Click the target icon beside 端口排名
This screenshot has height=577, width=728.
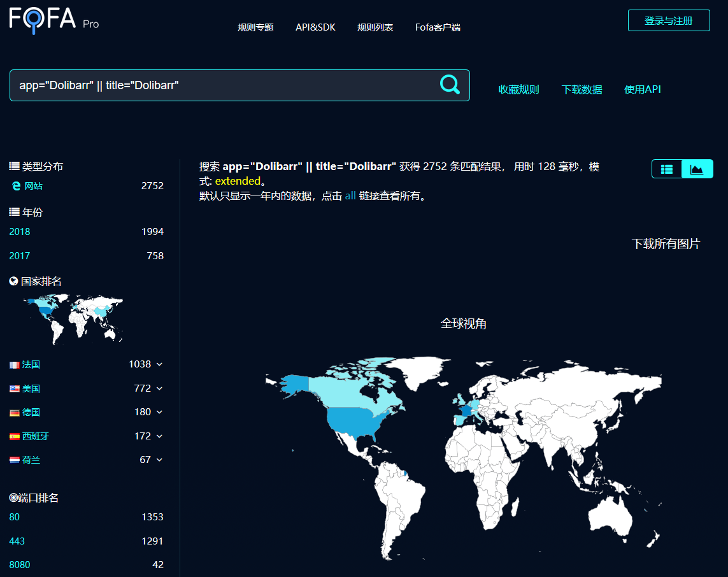click(13, 497)
